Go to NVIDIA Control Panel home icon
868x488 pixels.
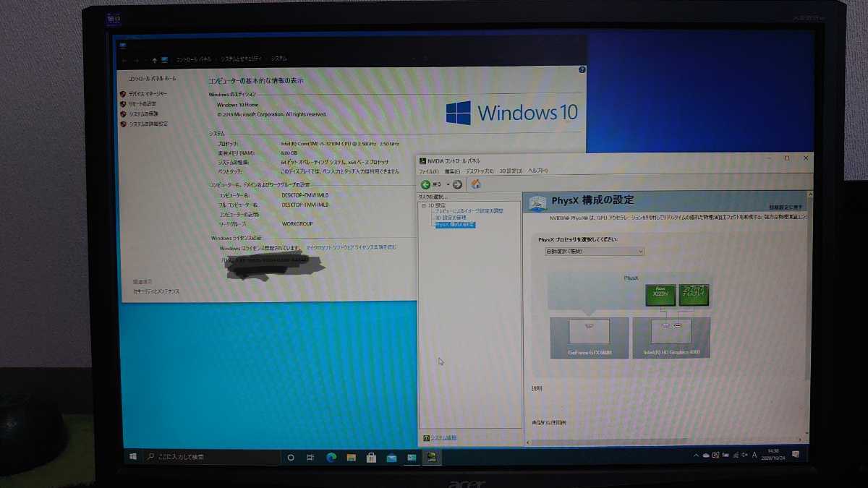(x=476, y=184)
